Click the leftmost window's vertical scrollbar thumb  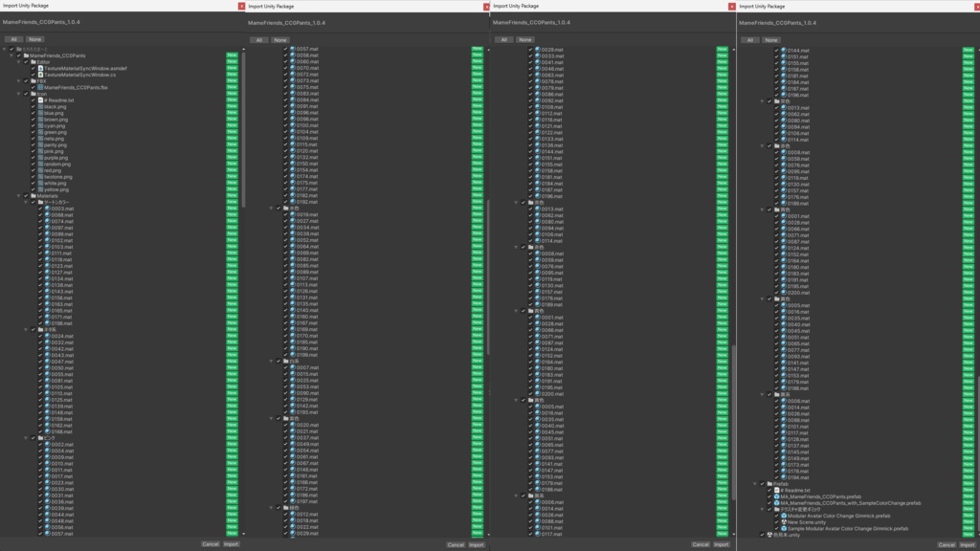(x=243, y=130)
